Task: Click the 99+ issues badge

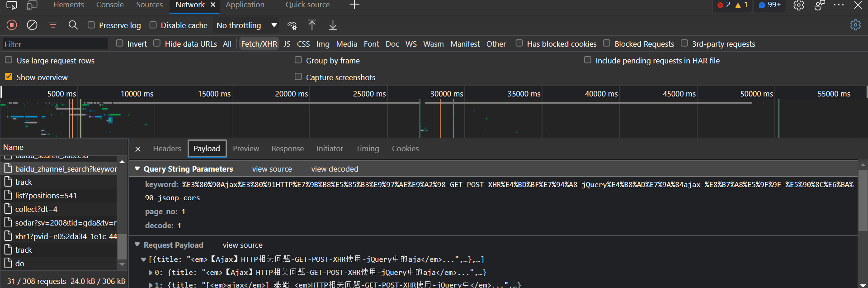Action: (x=770, y=5)
